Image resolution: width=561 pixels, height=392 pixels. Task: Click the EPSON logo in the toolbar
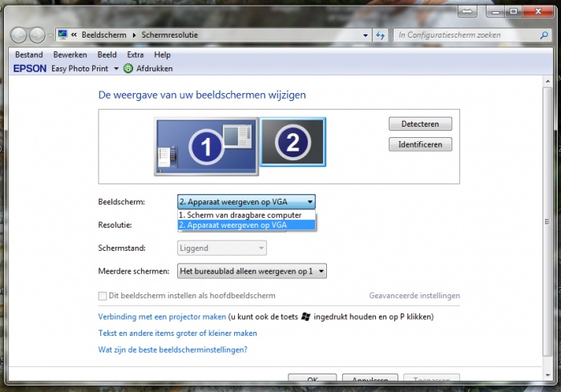pos(30,68)
